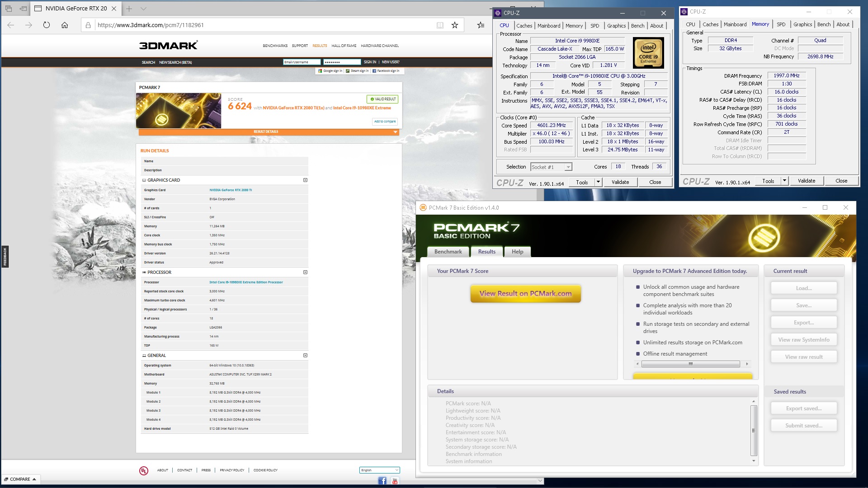The width and height of the screenshot is (868, 488).
Task: Refresh the 3dmark page
Action: pyautogui.click(x=47, y=25)
